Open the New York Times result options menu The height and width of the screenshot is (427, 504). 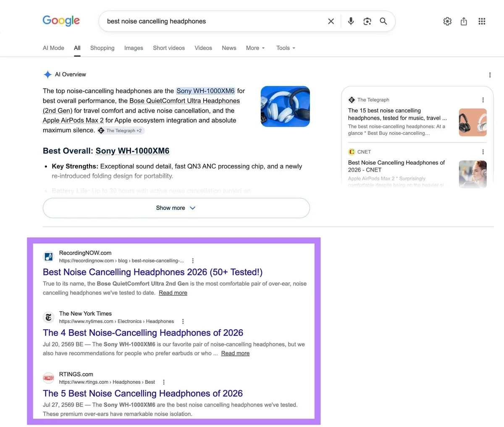(183, 321)
